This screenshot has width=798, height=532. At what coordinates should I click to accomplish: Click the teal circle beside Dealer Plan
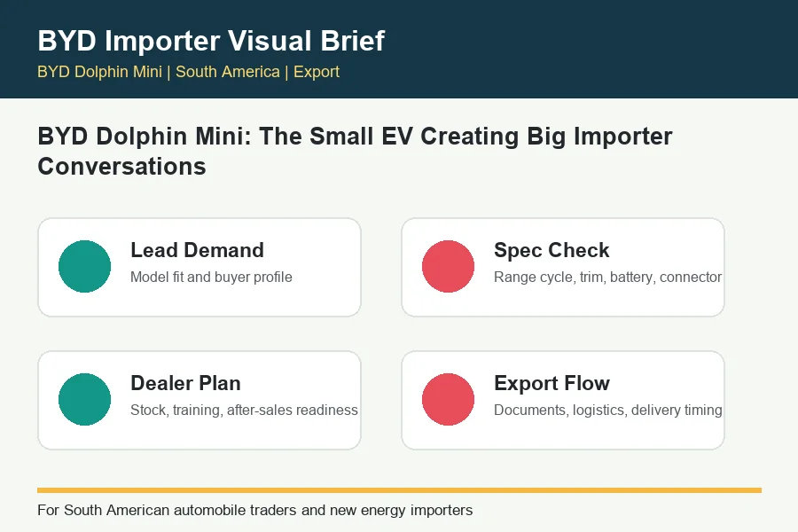tap(84, 399)
